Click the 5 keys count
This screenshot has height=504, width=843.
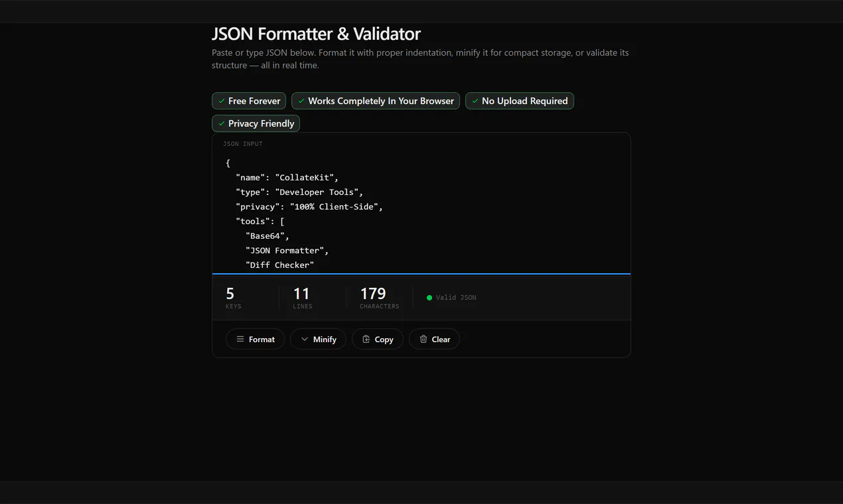pyautogui.click(x=230, y=293)
